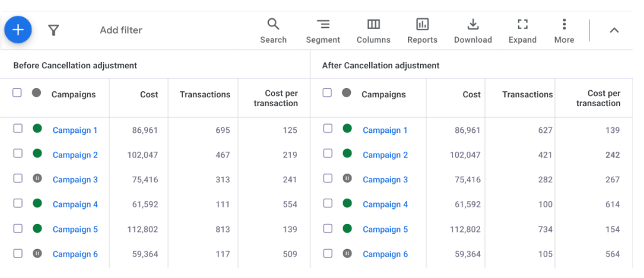This screenshot has height=278, width=644.
Task: Sort After table by Transactions column header
Action: [x=527, y=95]
